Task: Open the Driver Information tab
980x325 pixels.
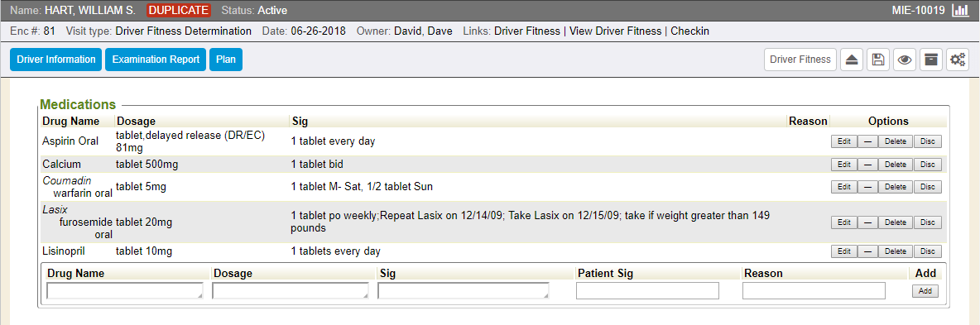Action: (55, 60)
